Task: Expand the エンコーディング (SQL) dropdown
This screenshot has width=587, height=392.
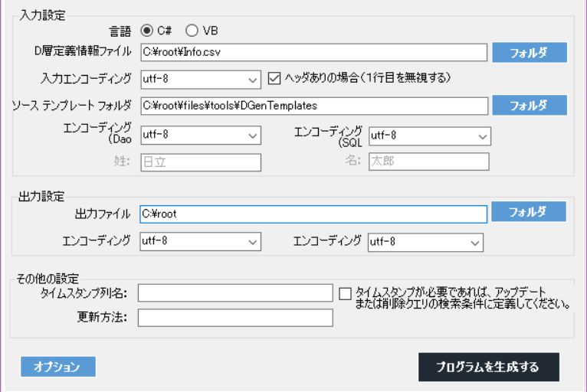Action: [x=429, y=136]
